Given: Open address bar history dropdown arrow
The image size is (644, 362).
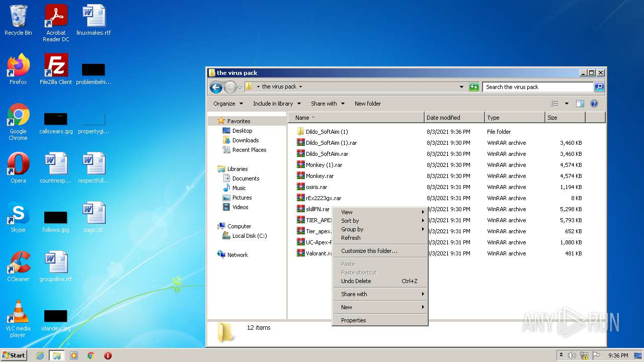Looking at the screenshot, I should (x=461, y=87).
